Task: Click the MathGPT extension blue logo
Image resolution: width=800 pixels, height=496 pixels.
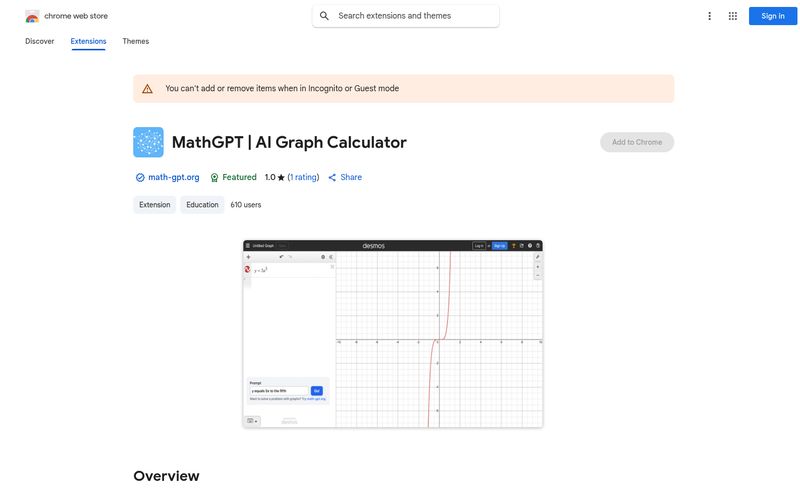Action: (x=148, y=142)
